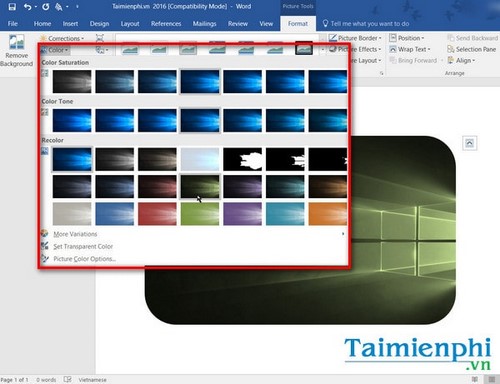This screenshot has height=384, width=500.
Task: Select No Recolor blue thumbnail in Recolor
Action: coord(72,159)
